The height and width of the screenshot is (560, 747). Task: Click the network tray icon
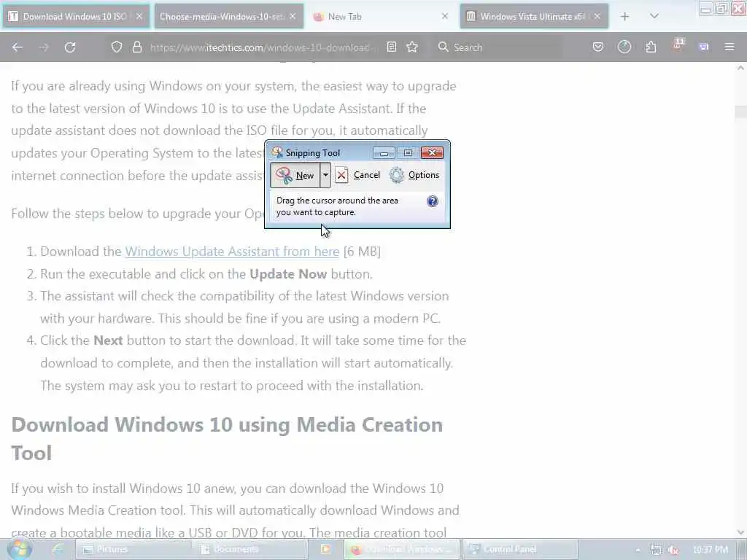[x=656, y=550]
